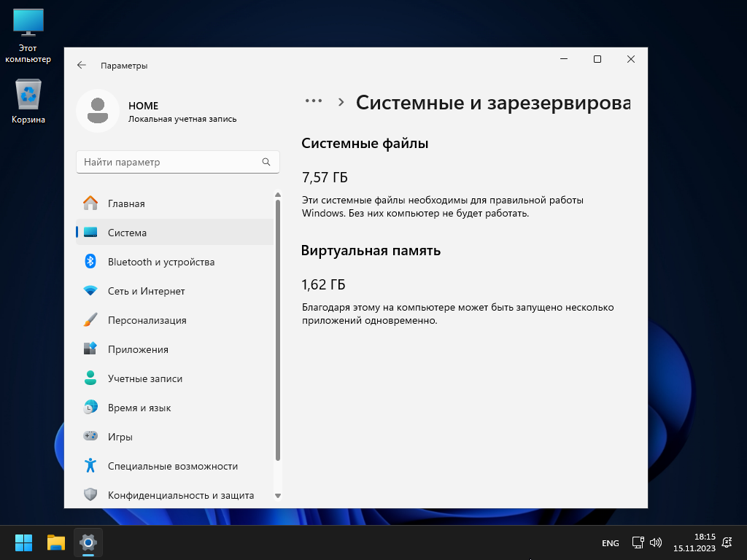
Task: Click the Gaming controller icon
Action: tap(90, 437)
